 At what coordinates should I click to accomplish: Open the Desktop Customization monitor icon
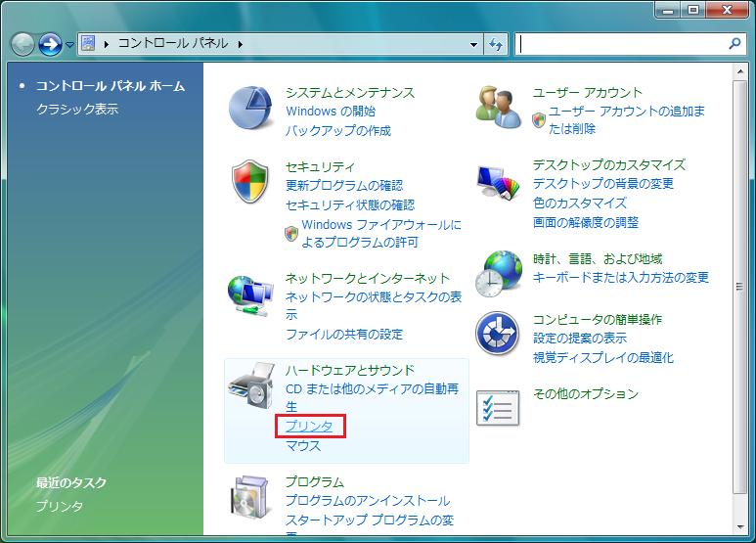(498, 182)
